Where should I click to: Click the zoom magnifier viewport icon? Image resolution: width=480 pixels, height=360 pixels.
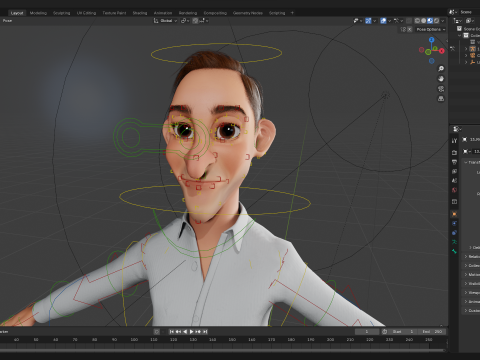pyautogui.click(x=441, y=69)
